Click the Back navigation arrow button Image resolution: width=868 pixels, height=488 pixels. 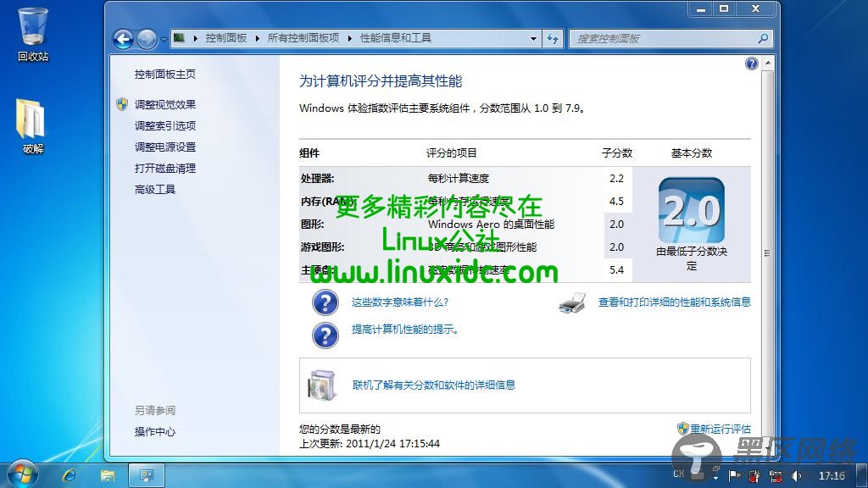tap(123, 39)
